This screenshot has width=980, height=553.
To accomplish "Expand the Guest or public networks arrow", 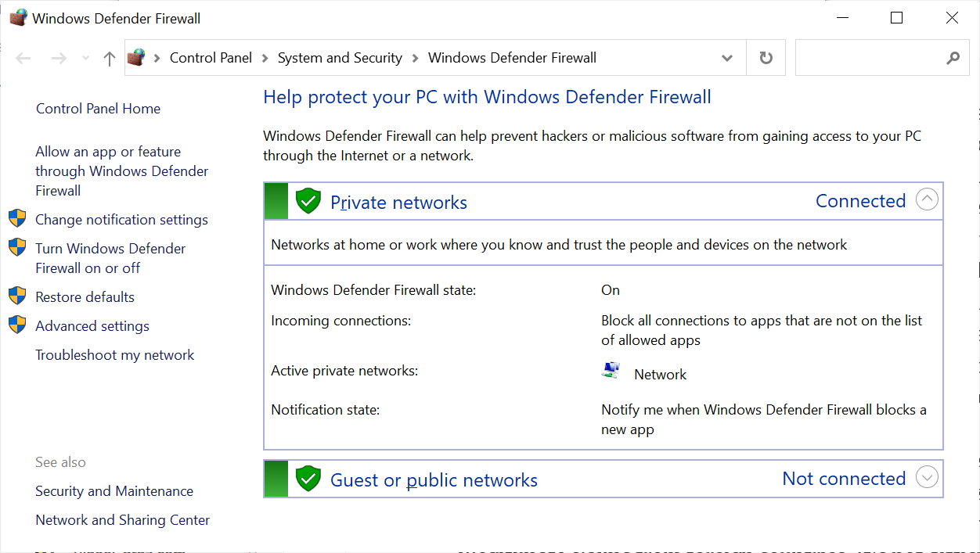I will [927, 477].
